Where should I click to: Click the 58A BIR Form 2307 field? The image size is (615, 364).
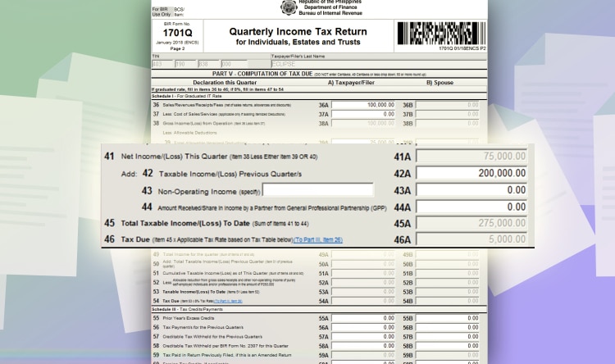pyautogui.click(x=363, y=346)
